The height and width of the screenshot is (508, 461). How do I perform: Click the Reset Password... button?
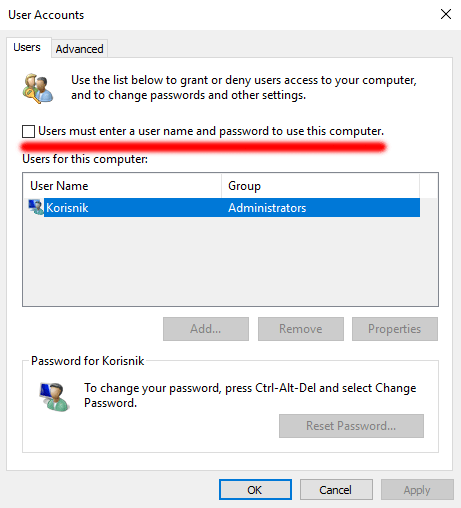coord(351,426)
